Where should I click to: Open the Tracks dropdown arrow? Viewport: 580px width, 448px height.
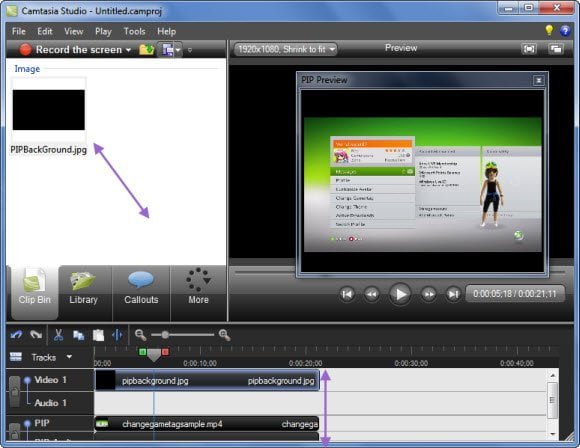click(x=69, y=357)
